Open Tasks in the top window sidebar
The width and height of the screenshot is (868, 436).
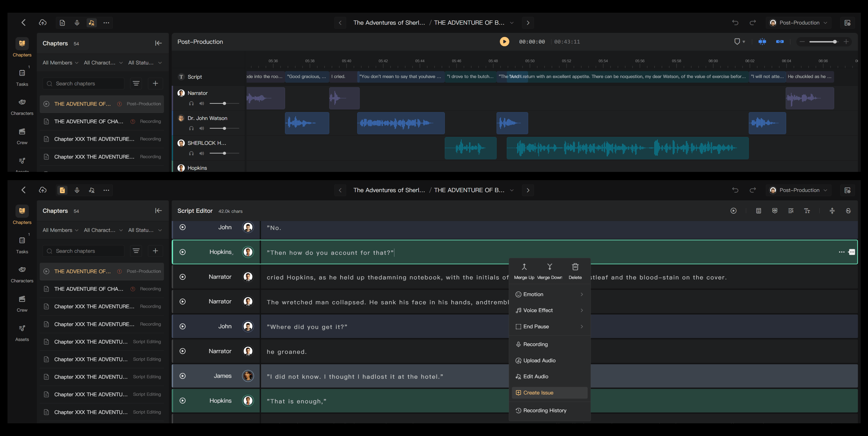click(22, 78)
